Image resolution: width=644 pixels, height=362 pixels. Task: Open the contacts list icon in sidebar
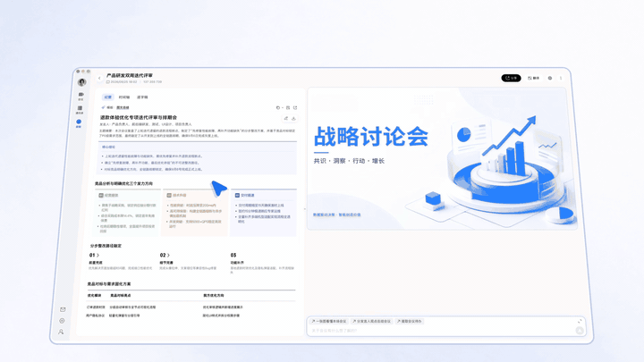coord(80,108)
